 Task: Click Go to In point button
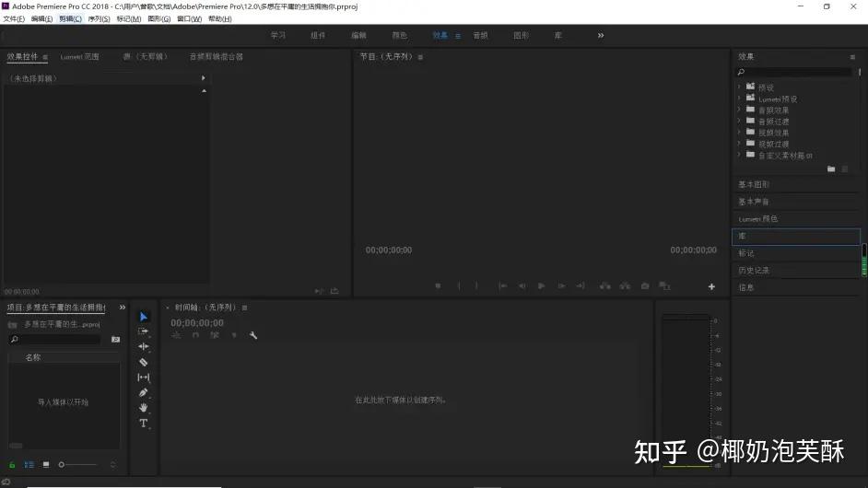click(x=502, y=286)
